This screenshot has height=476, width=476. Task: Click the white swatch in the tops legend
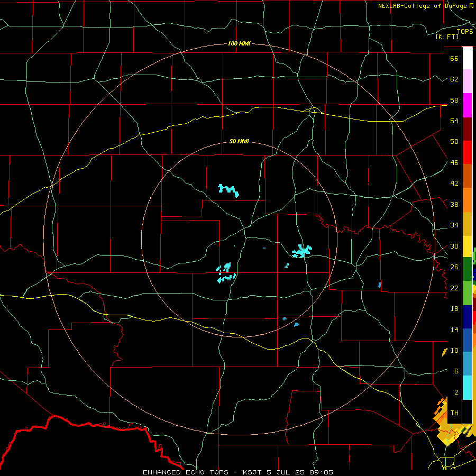[x=467, y=58]
